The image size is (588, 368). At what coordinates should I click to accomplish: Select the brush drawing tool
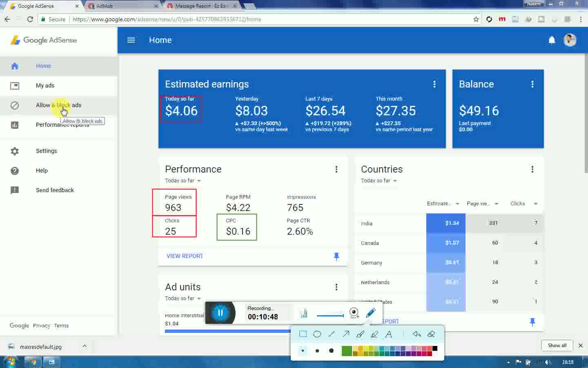coord(360,334)
